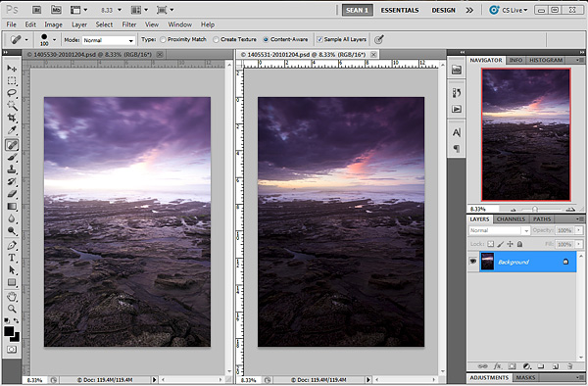Image resolution: width=588 pixels, height=386 pixels.
Task: Switch to the Channels tab
Action: [x=511, y=219]
